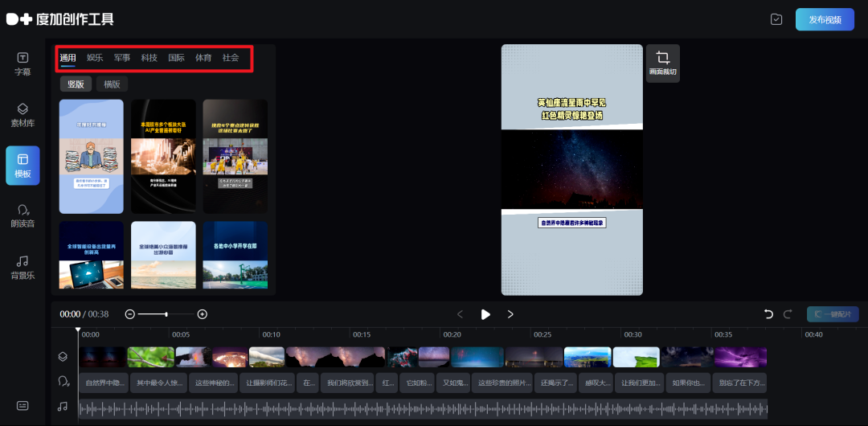Switch to the 娱乐 template tab
The height and width of the screenshot is (426, 868).
pos(95,58)
